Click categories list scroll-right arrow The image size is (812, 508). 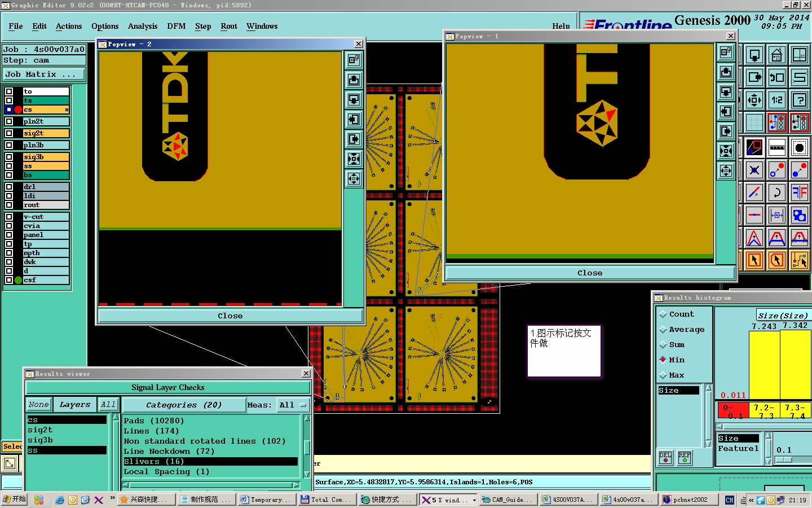pos(296,485)
